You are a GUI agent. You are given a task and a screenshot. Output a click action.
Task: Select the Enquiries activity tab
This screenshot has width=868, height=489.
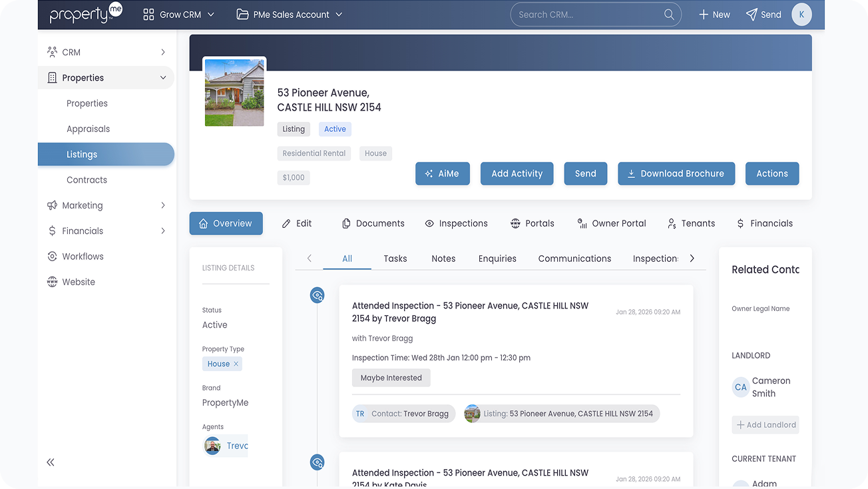497,258
